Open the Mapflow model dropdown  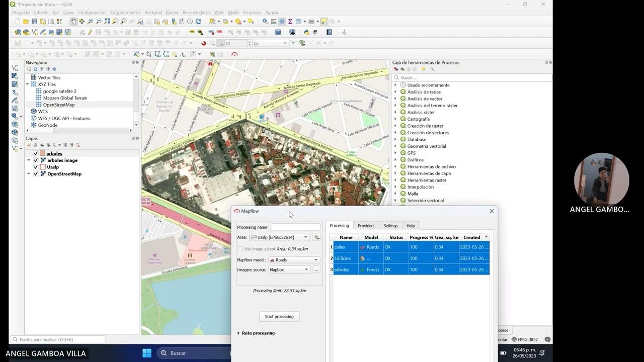(x=294, y=260)
